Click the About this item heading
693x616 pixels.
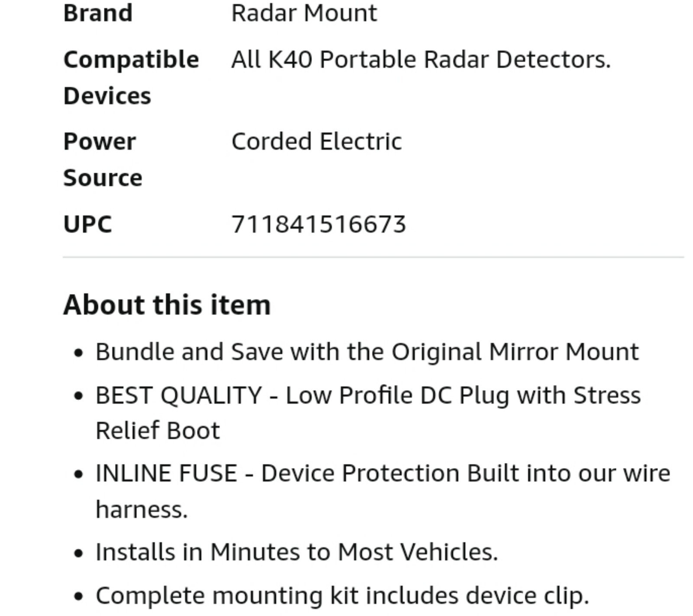[167, 305]
